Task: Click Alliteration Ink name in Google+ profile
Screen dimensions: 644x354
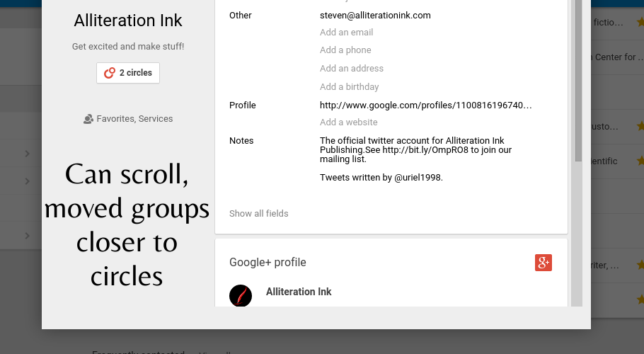Action: [299, 292]
